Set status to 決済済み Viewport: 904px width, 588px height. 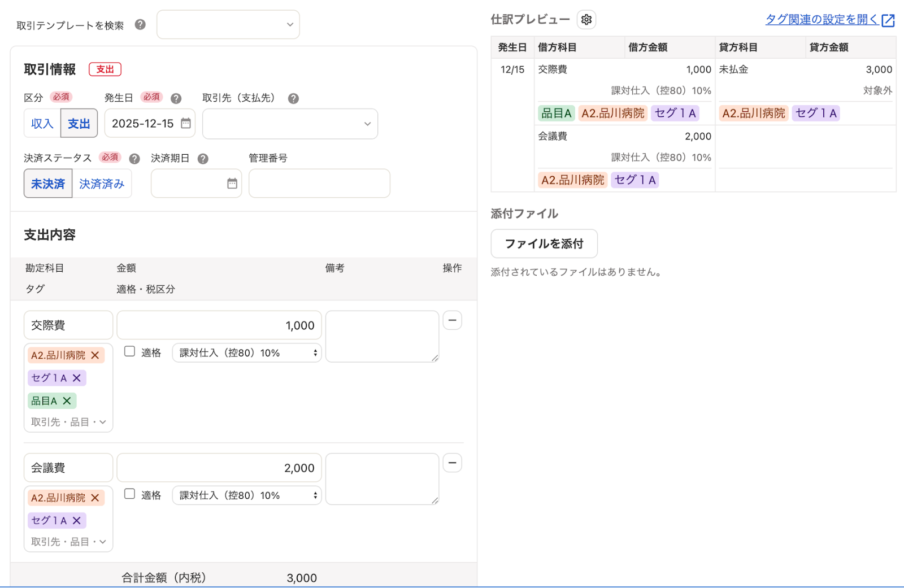(x=102, y=184)
